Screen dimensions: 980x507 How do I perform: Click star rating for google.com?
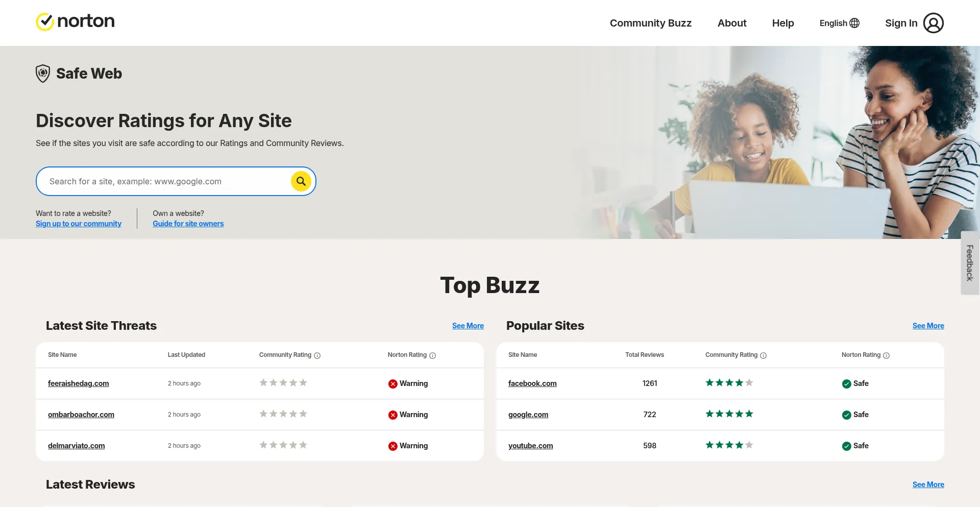[729, 414]
